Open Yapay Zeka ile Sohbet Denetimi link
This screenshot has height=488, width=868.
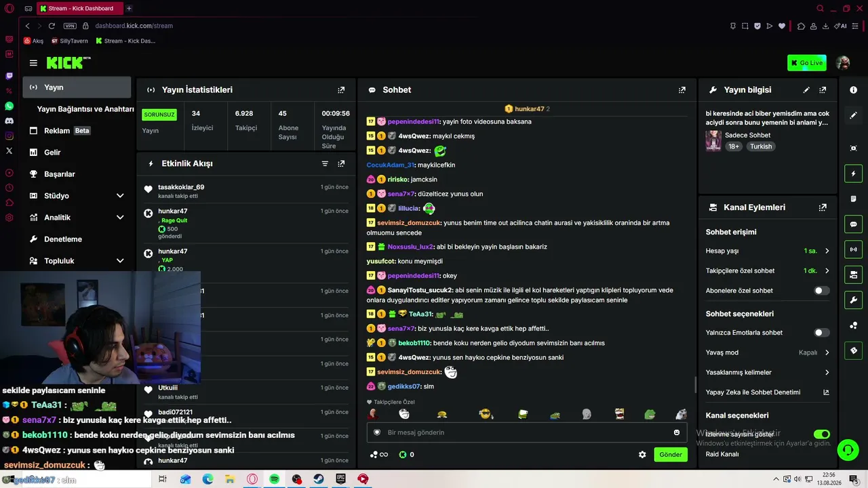[768, 392]
